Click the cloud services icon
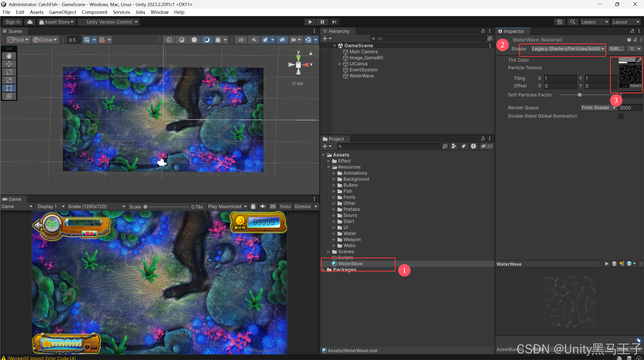This screenshot has height=360, width=644. 30,22
